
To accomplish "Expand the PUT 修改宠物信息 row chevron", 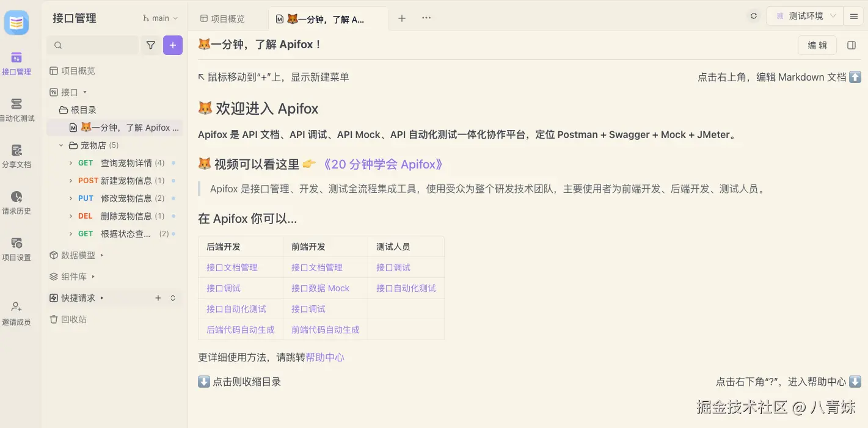I will point(71,198).
